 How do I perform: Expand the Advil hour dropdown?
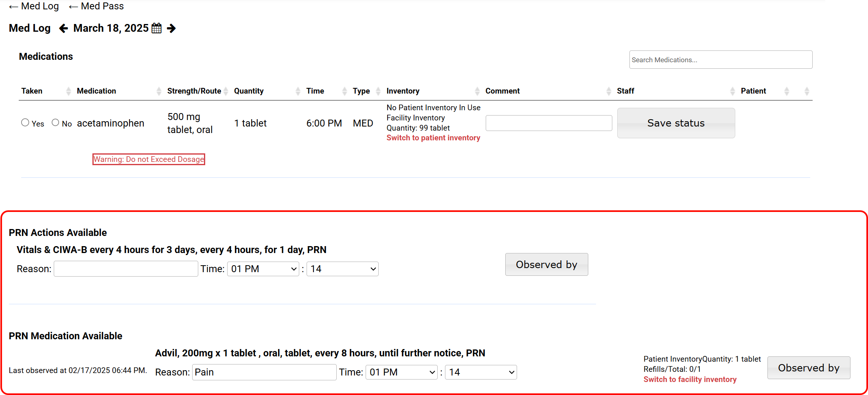402,372
